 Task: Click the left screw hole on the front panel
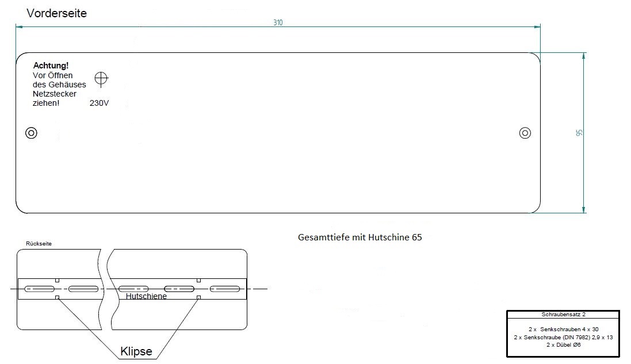31,133
